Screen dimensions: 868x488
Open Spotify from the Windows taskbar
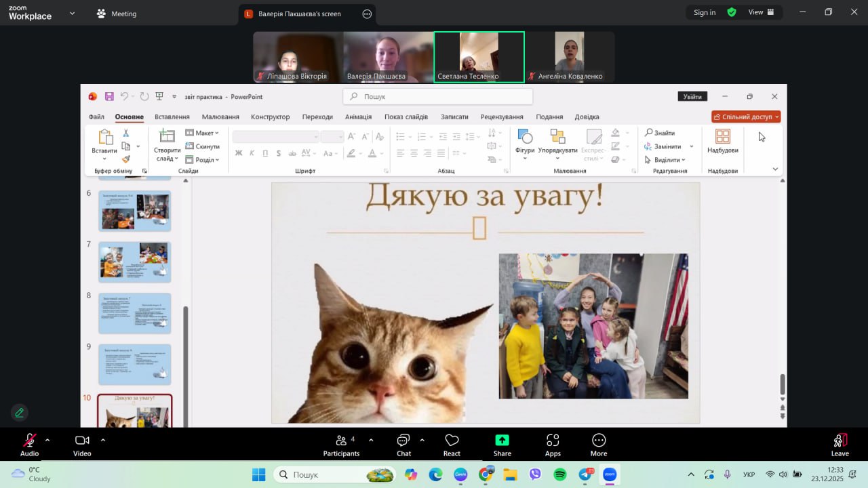(x=560, y=474)
